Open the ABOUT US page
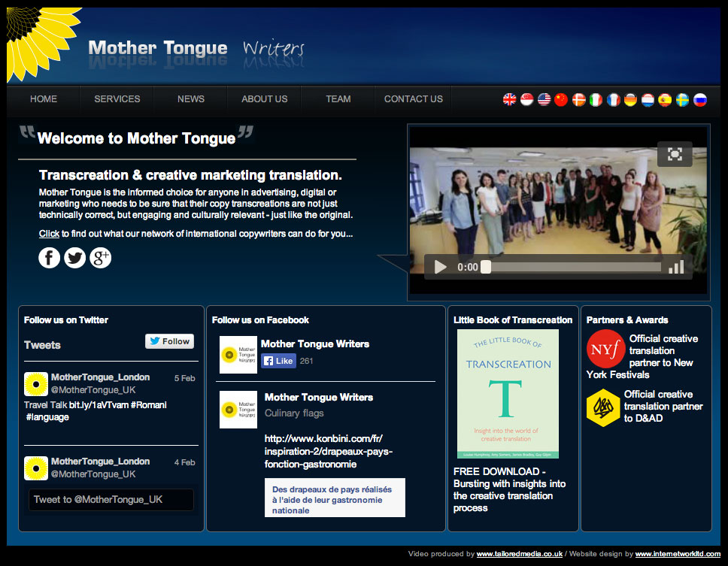The width and height of the screenshot is (728, 566). tap(264, 98)
